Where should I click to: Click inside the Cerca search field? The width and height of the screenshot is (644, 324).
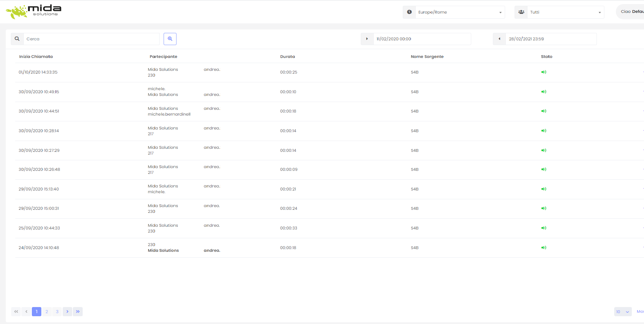[x=91, y=39]
